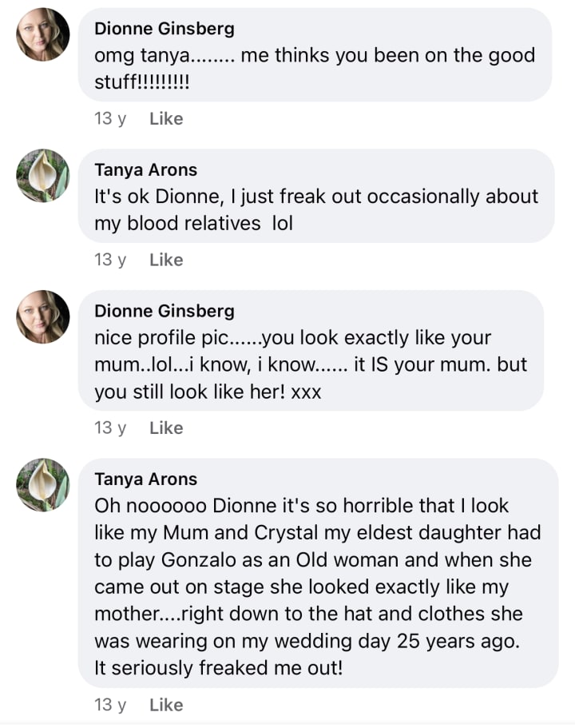
Task: Click the 13 y timestamp under 'blood relatives' comment
Action: click(x=110, y=260)
